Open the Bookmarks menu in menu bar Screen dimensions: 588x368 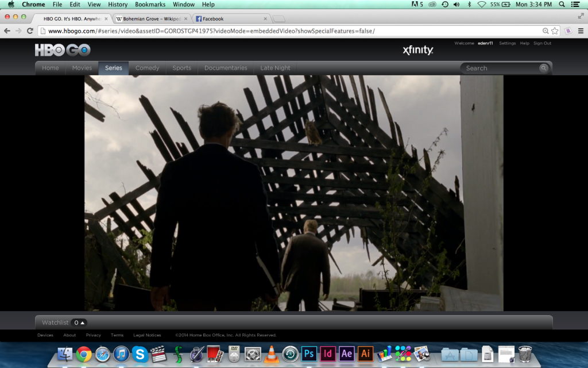click(x=150, y=5)
